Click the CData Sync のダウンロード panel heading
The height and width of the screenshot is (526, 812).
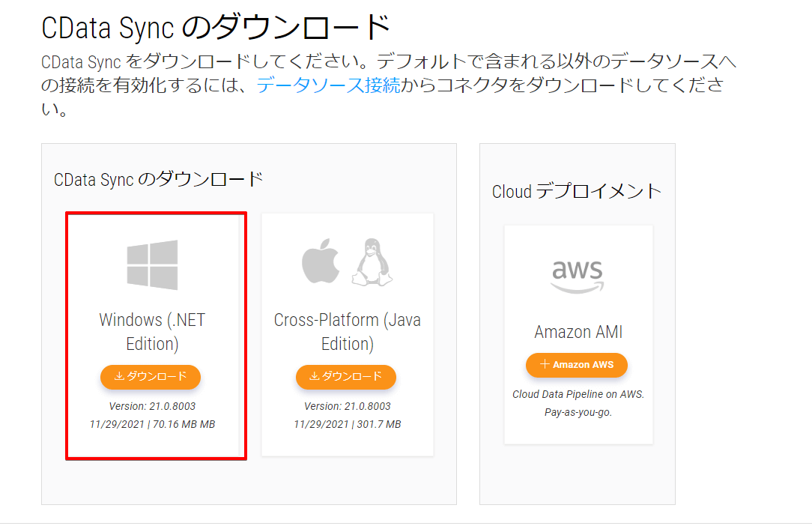[x=159, y=179]
